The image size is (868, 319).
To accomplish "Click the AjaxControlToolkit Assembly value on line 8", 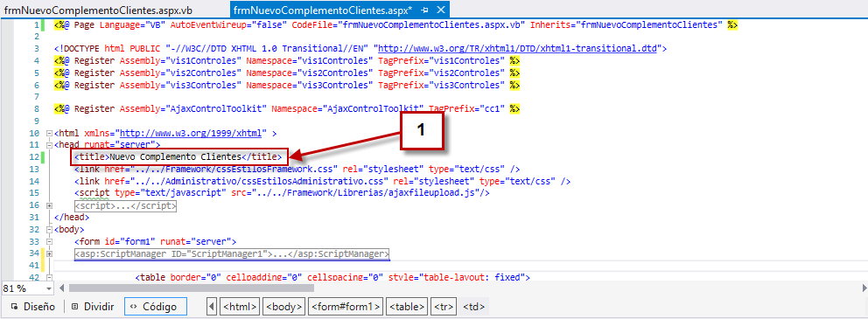I will [x=218, y=109].
